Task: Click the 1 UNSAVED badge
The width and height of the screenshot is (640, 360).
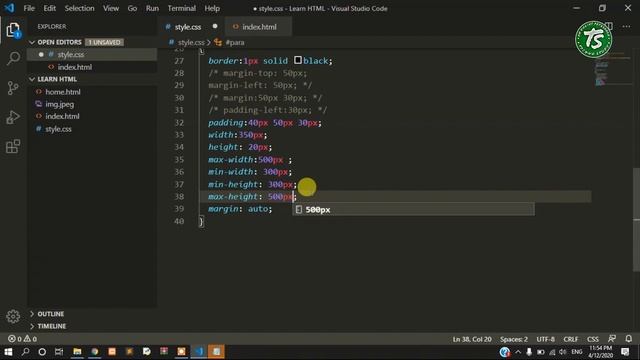Action: click(104, 42)
